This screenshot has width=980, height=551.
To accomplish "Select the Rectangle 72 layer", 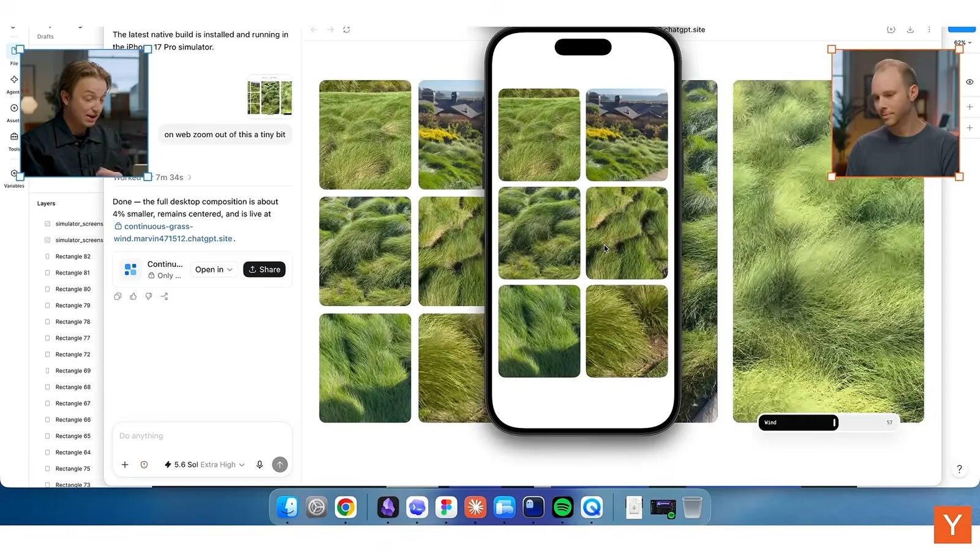I will [73, 354].
